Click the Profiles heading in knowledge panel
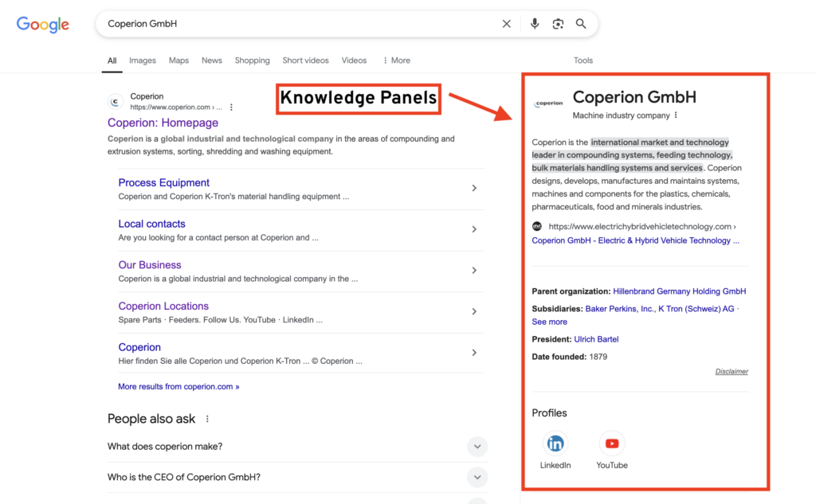 pyautogui.click(x=549, y=413)
